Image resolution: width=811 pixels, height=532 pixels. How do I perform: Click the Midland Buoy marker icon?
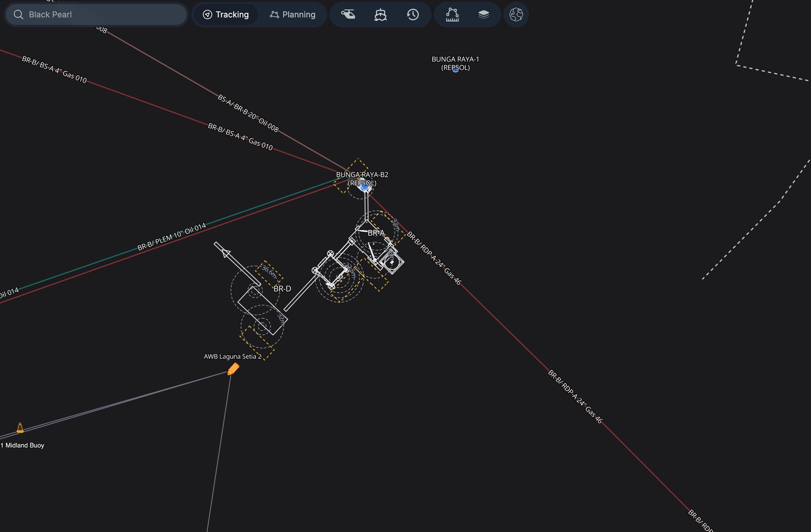pyautogui.click(x=20, y=428)
